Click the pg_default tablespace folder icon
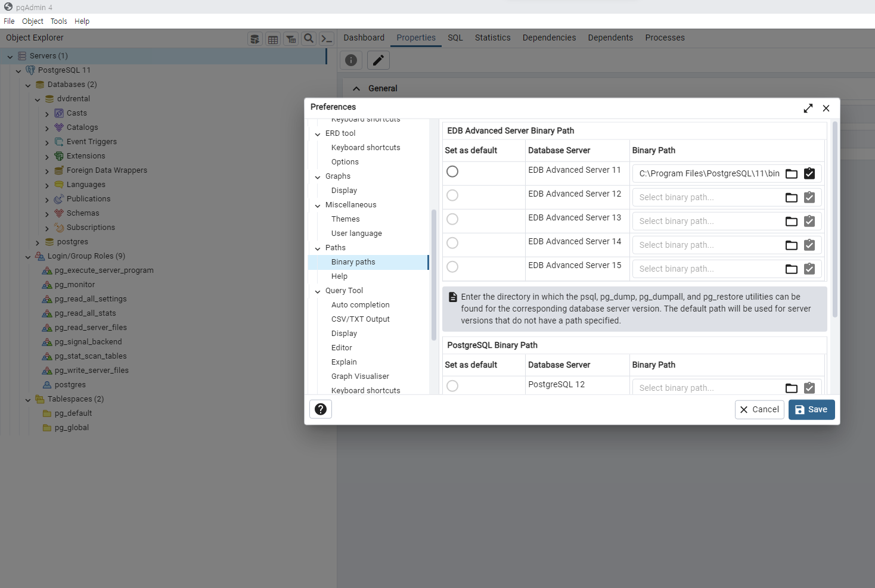Screen dimensions: 875x588 tap(47, 413)
